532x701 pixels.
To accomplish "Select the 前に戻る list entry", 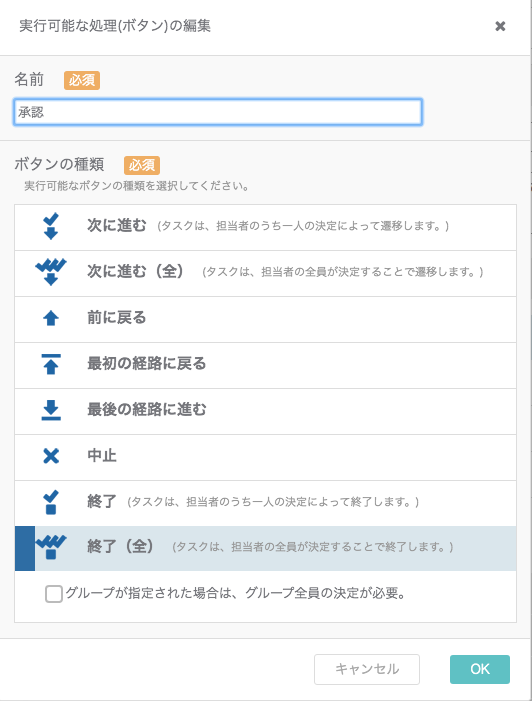I will [266, 319].
